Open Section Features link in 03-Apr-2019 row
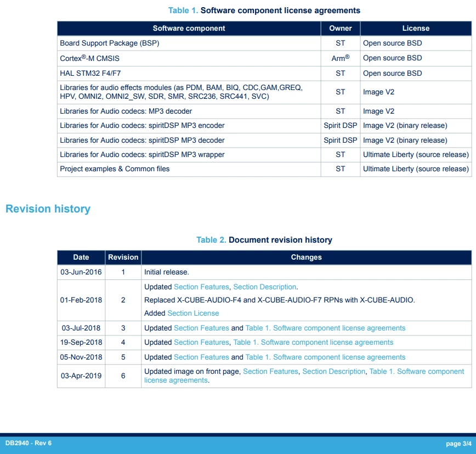This screenshot has height=454, width=476. click(x=270, y=371)
